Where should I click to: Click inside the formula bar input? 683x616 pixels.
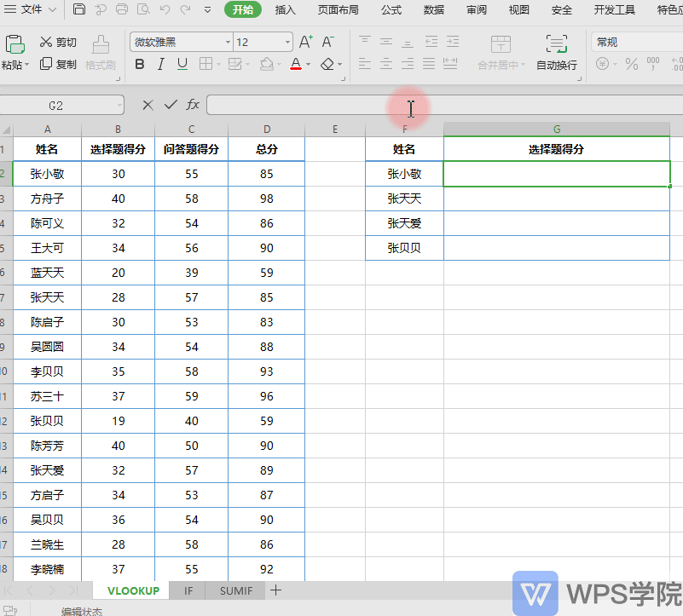click(x=445, y=105)
